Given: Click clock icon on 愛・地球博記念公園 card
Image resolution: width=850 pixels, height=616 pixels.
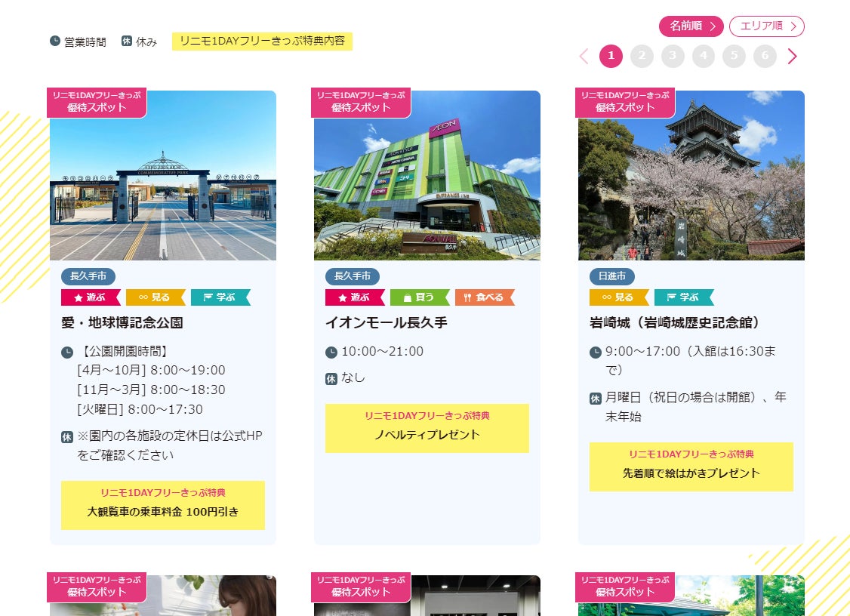Looking at the screenshot, I should [66, 353].
